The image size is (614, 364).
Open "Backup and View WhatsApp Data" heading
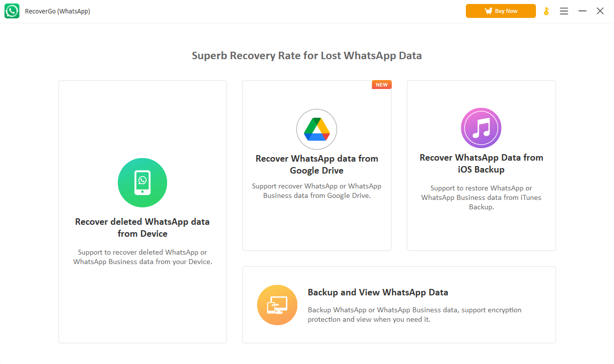378,292
